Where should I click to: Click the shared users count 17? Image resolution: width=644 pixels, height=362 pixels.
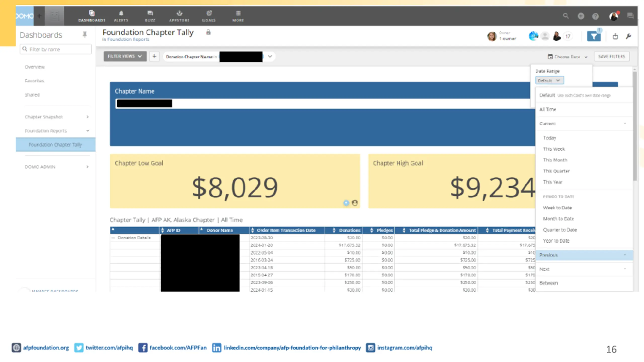568,36
